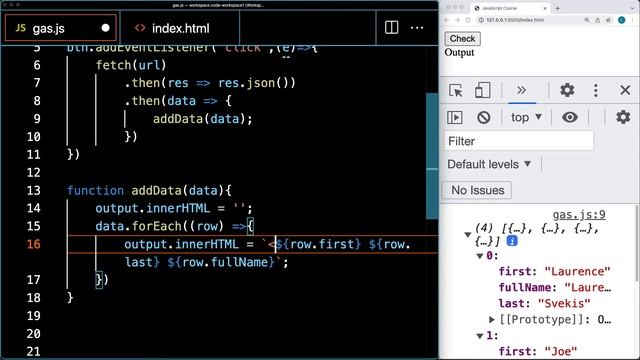Select the last: "Svekis" property
The height and width of the screenshot is (360, 640).
pyautogui.click(x=544, y=304)
